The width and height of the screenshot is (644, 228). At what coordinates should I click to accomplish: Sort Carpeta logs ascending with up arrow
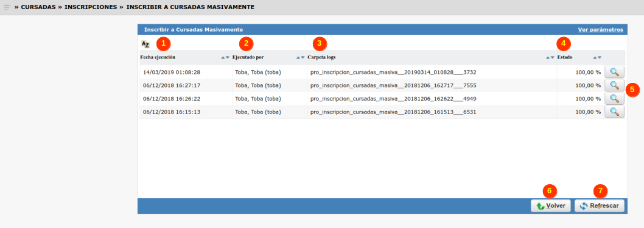(548, 58)
